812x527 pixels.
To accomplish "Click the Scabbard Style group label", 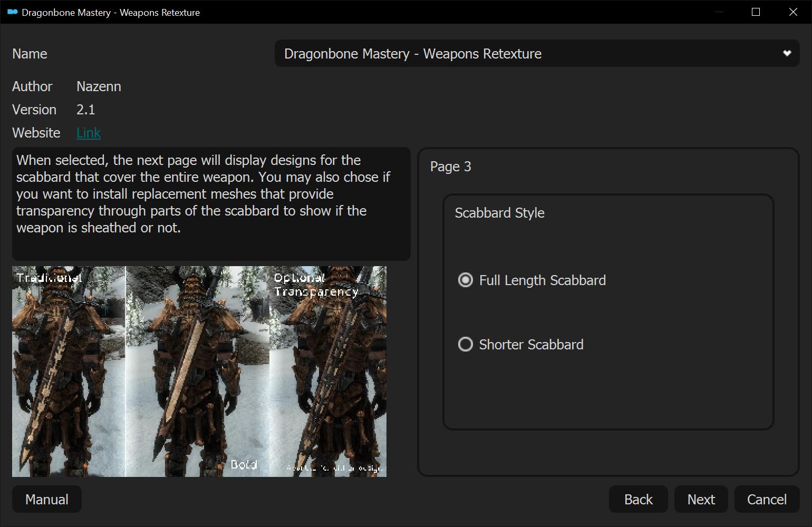I will pos(500,213).
